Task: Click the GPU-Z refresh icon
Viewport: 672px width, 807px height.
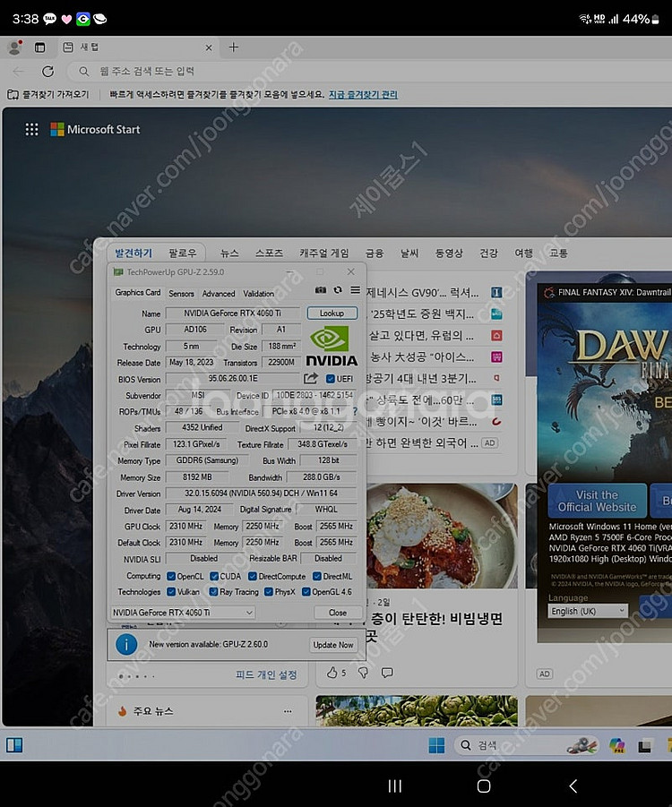Action: click(x=338, y=290)
